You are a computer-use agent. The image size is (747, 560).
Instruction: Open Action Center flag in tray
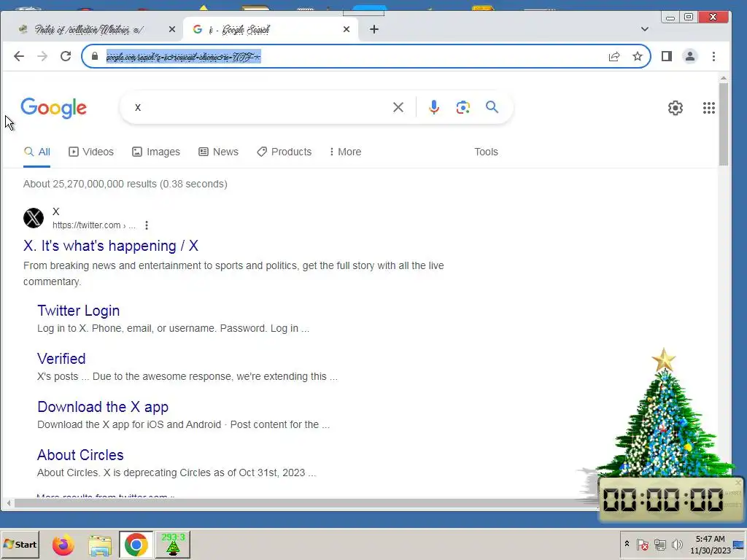click(x=642, y=544)
